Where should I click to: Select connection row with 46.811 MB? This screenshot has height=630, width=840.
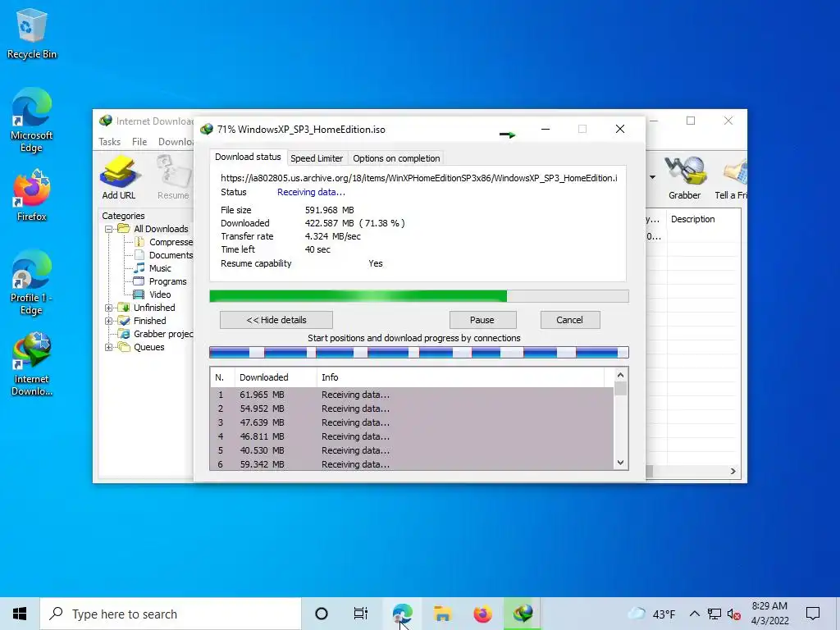click(x=412, y=436)
